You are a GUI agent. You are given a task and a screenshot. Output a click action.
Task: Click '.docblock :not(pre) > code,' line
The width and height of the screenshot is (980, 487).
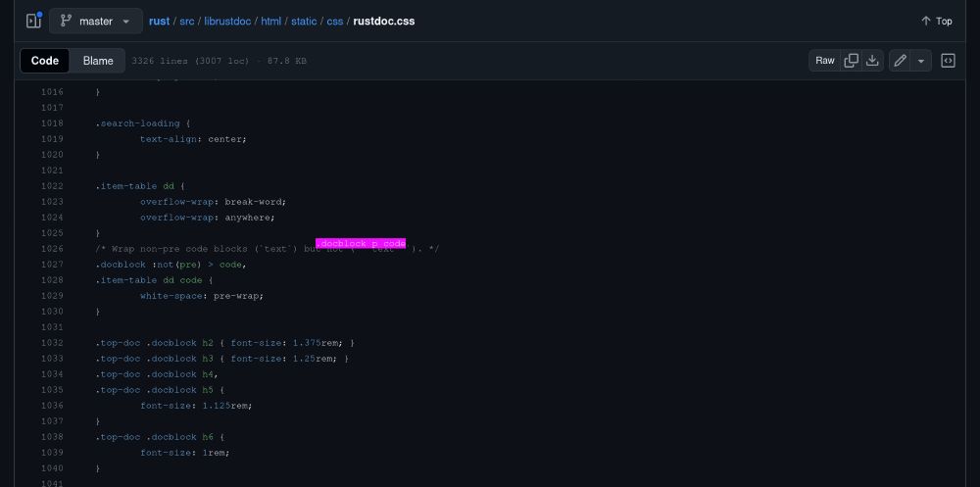coord(171,265)
